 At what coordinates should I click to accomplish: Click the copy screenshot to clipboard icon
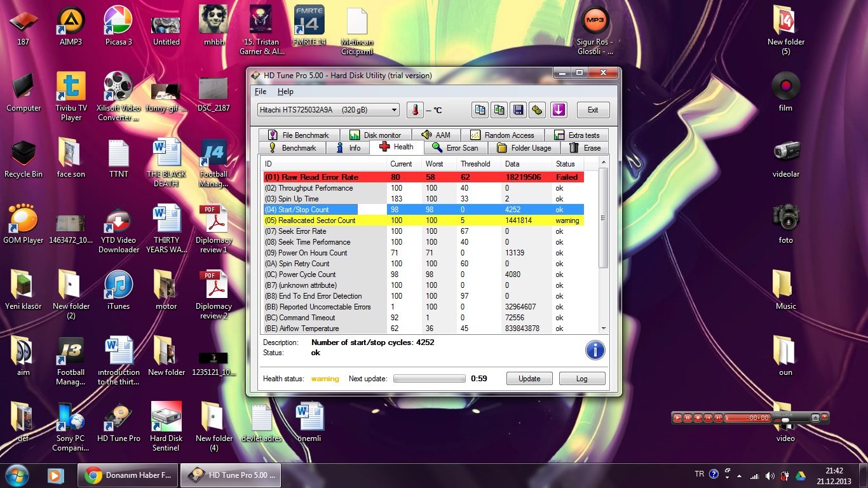[499, 110]
